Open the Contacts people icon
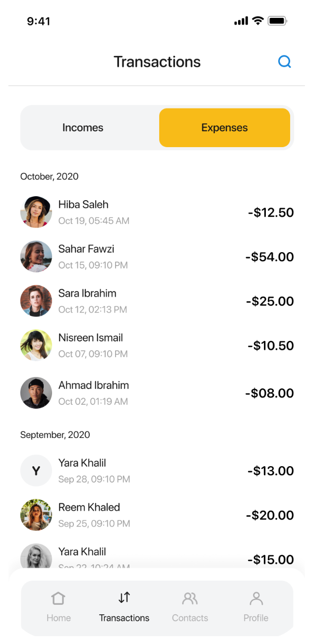 190,598
